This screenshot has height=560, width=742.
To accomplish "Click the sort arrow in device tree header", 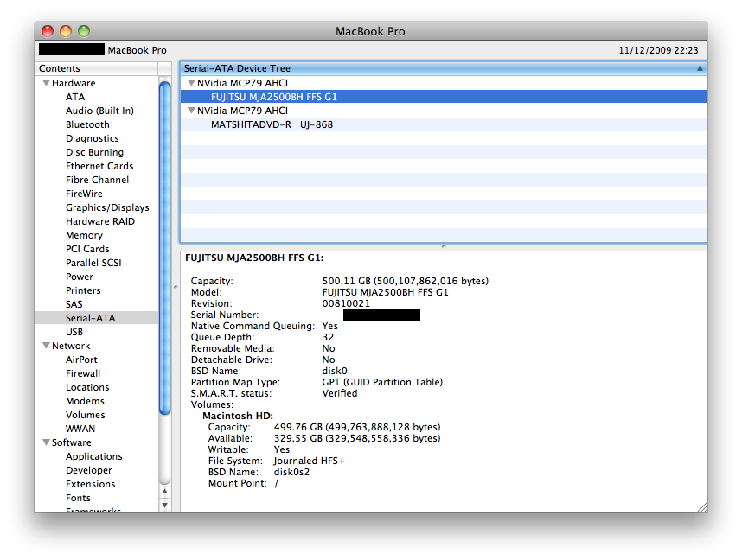I will coord(700,68).
